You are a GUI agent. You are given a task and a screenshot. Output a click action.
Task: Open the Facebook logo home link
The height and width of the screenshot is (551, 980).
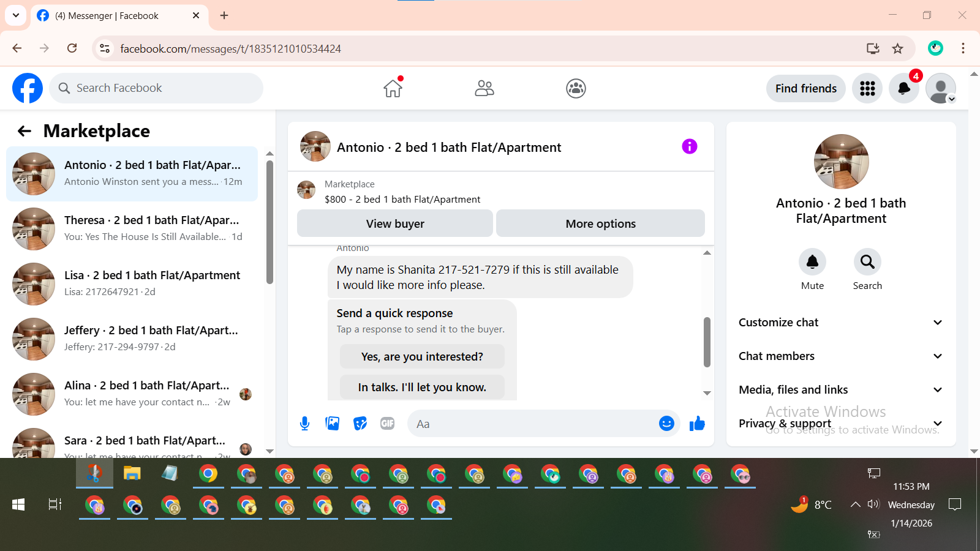pos(28,88)
